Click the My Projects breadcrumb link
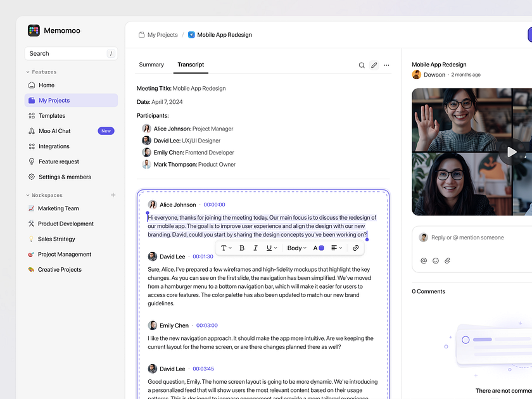The image size is (532, 399). pos(162,35)
